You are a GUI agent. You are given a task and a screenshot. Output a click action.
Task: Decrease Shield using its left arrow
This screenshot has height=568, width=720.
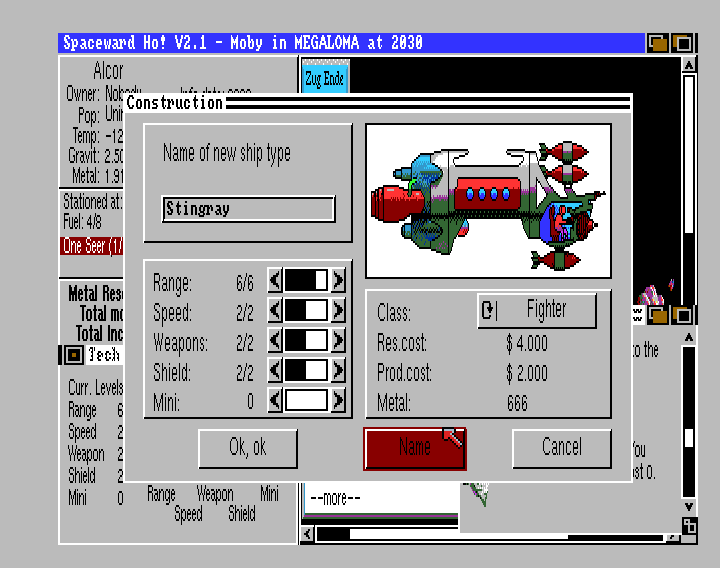(x=275, y=371)
